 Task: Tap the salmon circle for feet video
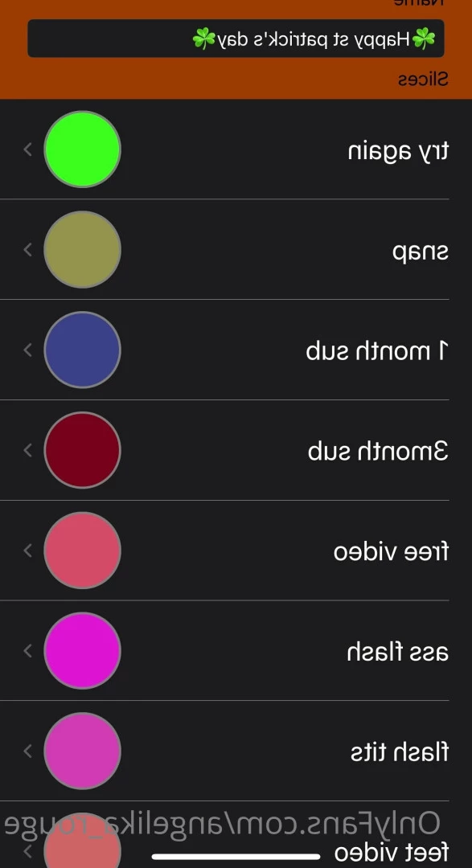pos(82,841)
